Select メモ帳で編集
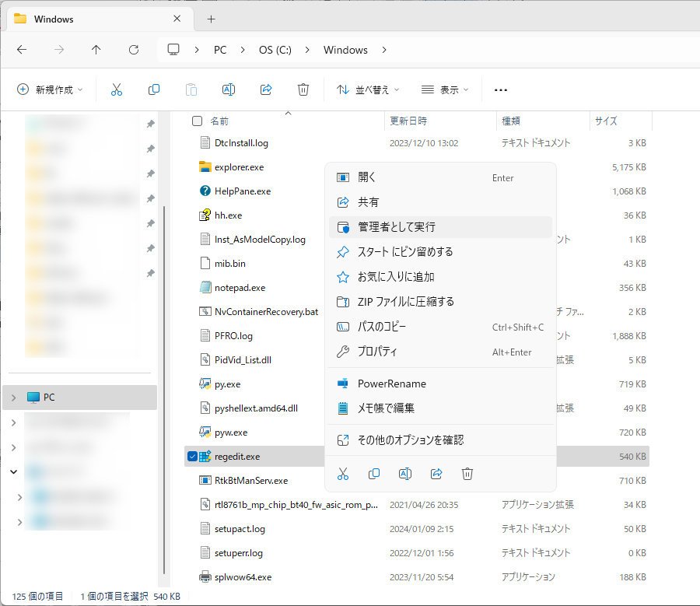The height and width of the screenshot is (606, 700). pos(441,408)
